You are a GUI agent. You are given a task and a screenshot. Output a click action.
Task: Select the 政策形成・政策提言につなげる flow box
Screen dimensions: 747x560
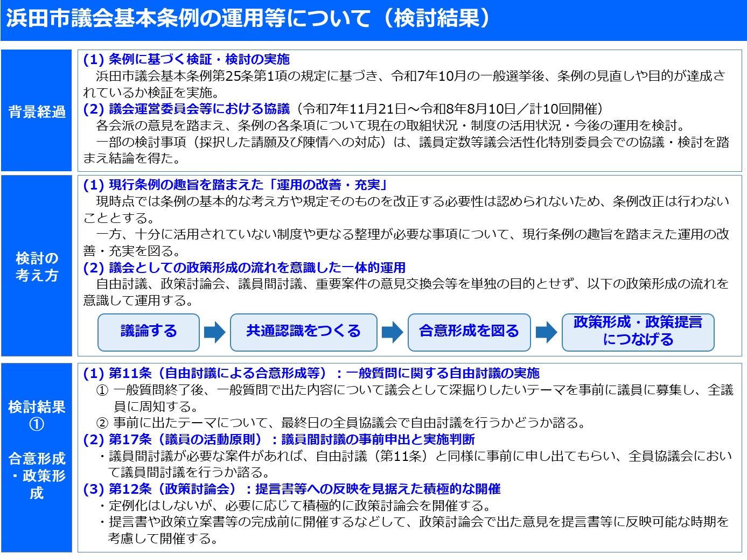tap(638, 332)
